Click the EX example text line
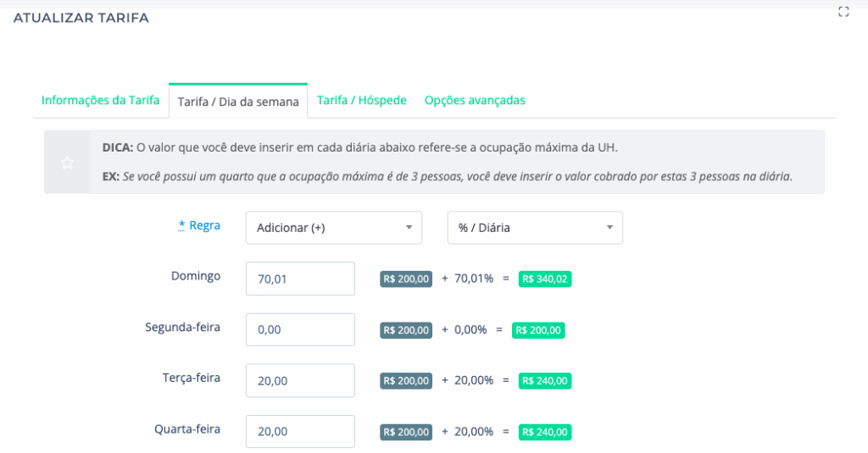 tap(448, 176)
